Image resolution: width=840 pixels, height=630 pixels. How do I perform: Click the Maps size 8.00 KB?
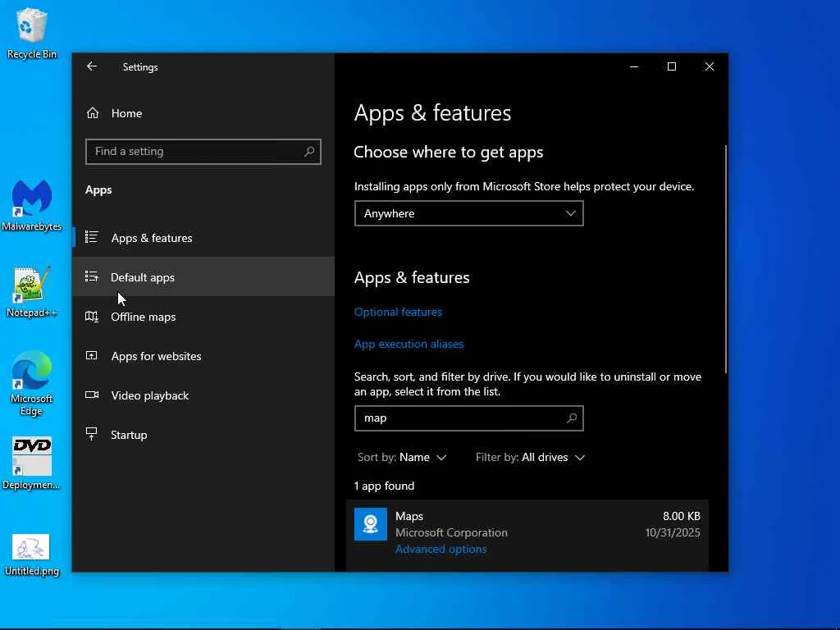pos(682,516)
